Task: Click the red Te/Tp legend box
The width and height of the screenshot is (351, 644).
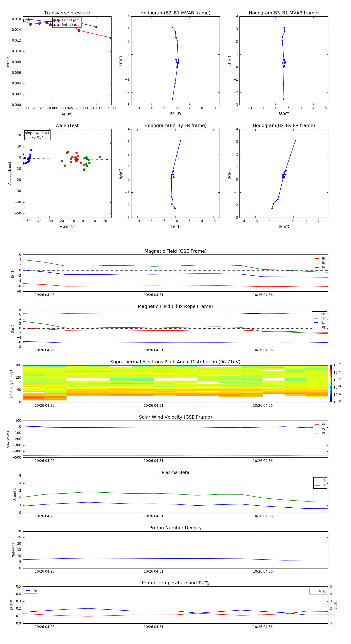Action: point(318,591)
